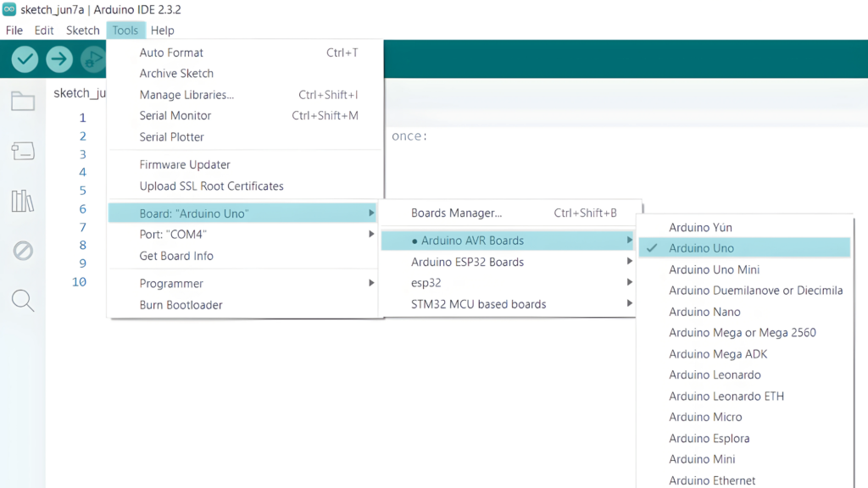The width and height of the screenshot is (868, 488).
Task: Expand the Board "Arduino Uno" submenu arrow
Action: [371, 213]
